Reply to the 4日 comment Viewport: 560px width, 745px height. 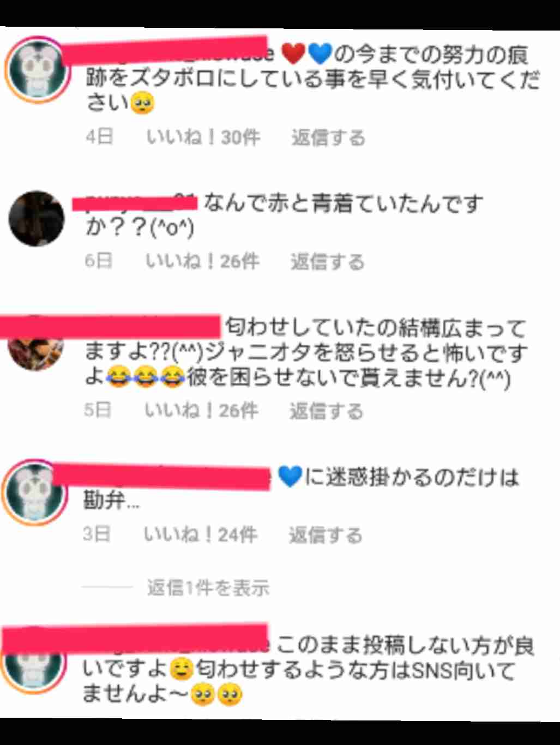[328, 137]
